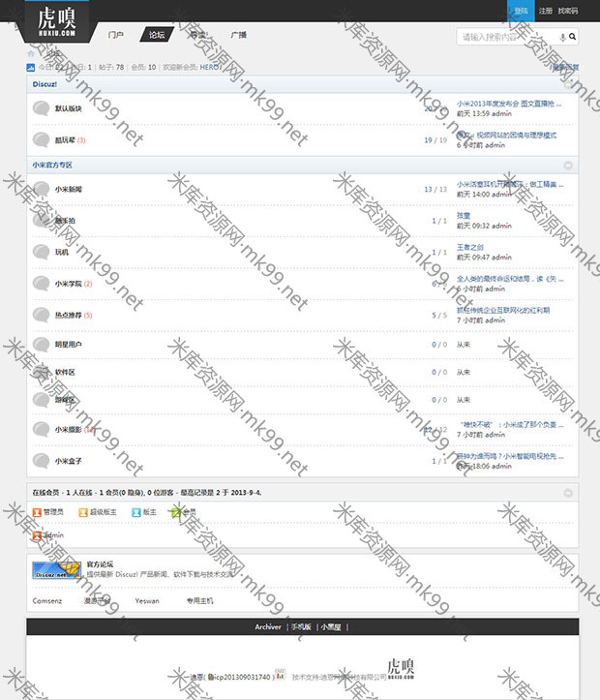600x700 pixels.
Task: Click the ICP number 201309031740 link
Action: (239, 677)
